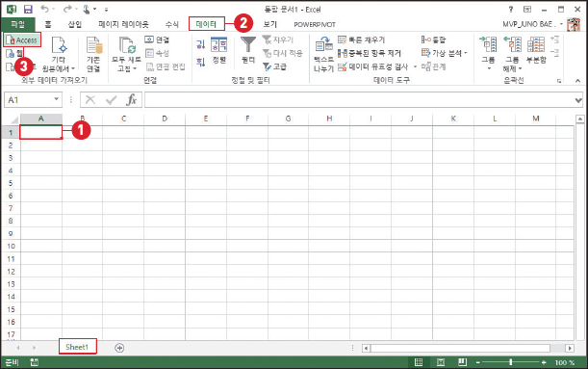Viewport: 588px width, 369px height.
Task: Click the formula bar input field
Action: [x=359, y=100]
